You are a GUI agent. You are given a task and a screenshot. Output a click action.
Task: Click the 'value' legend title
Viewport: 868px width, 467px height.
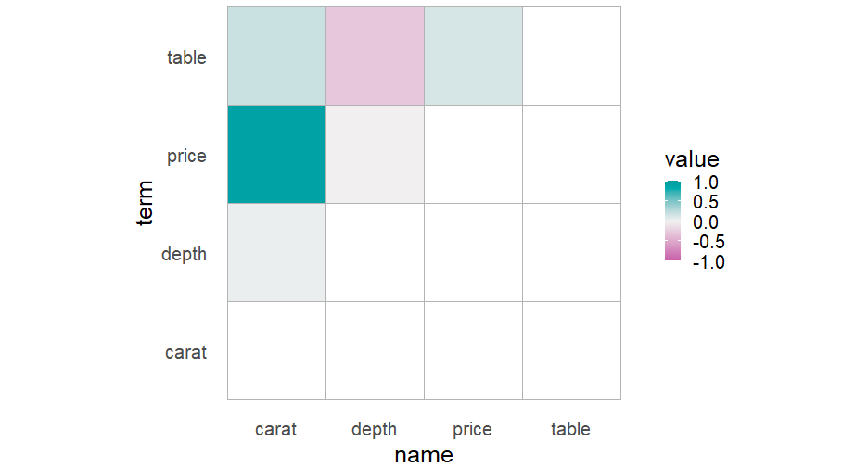click(692, 160)
